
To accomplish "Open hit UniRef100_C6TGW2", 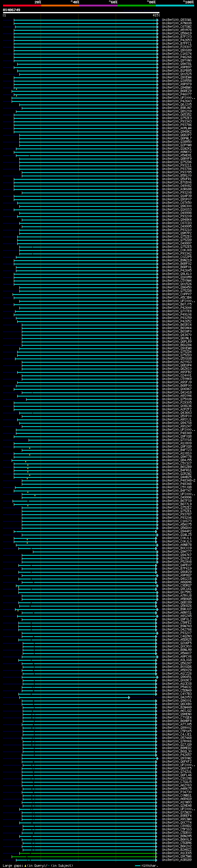I will tap(177, 26).
